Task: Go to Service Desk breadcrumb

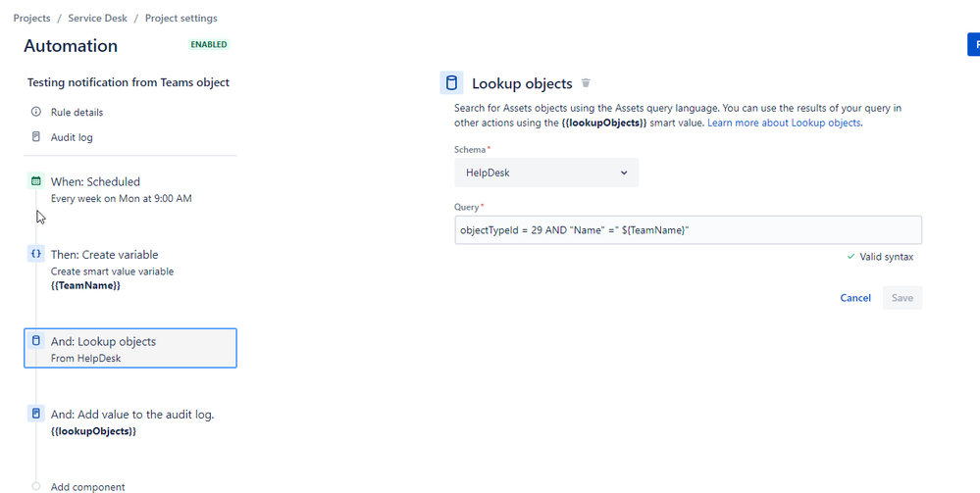Action: click(97, 18)
